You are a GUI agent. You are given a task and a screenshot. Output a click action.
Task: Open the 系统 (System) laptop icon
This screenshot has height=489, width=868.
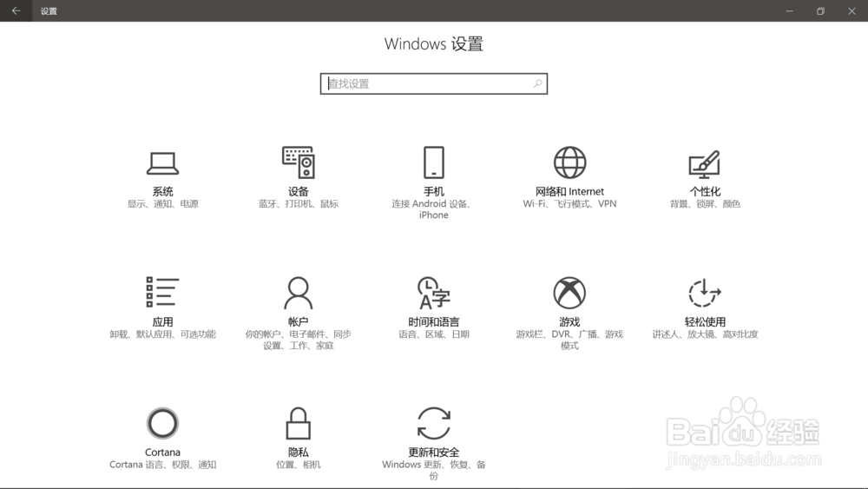click(x=163, y=162)
